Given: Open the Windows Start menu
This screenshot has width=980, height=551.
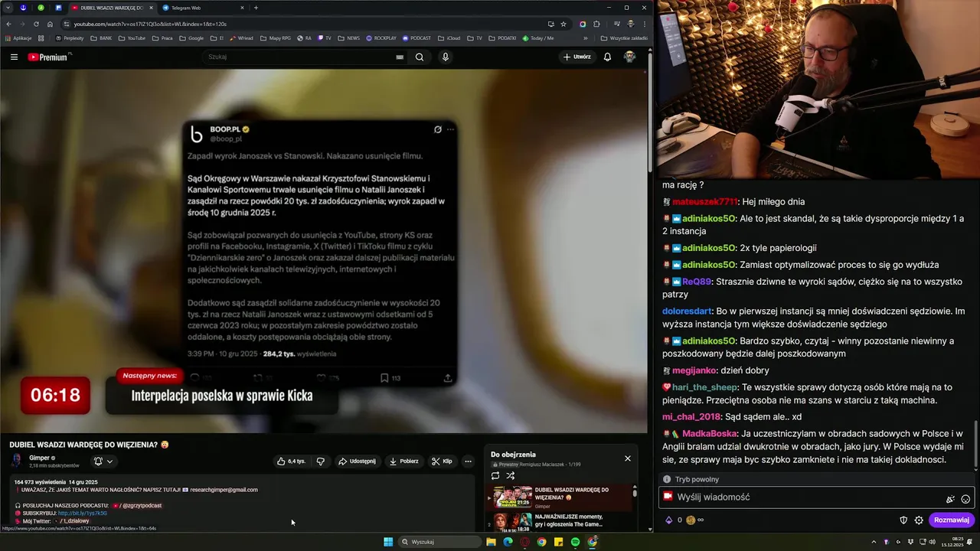Looking at the screenshot, I should click(388, 542).
